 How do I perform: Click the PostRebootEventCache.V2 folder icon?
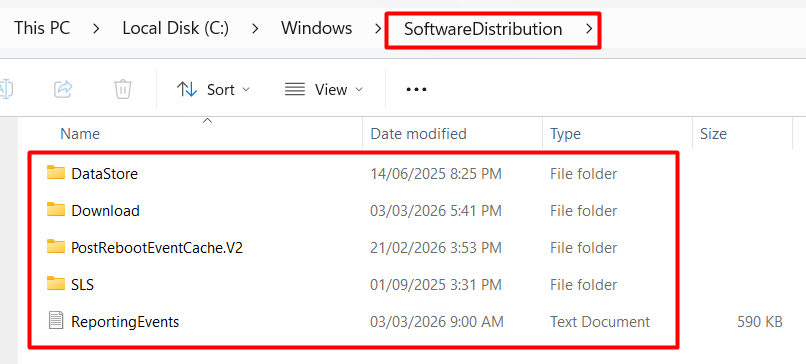56,247
